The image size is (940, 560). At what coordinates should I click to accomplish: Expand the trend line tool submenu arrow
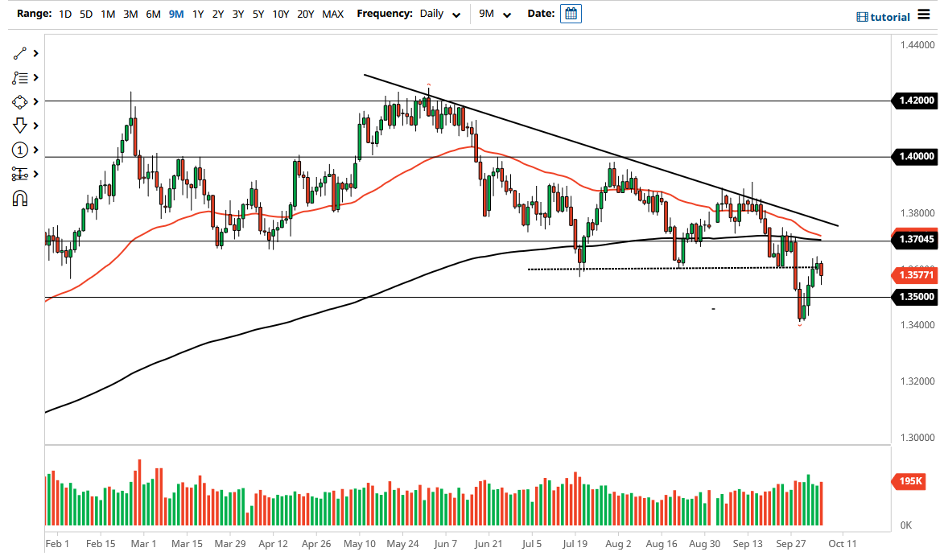coord(36,53)
